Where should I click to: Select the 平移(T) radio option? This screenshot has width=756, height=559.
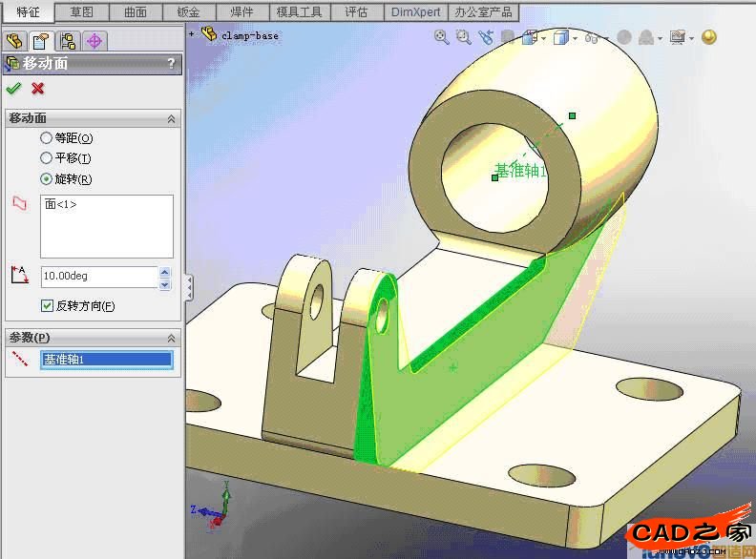point(47,158)
